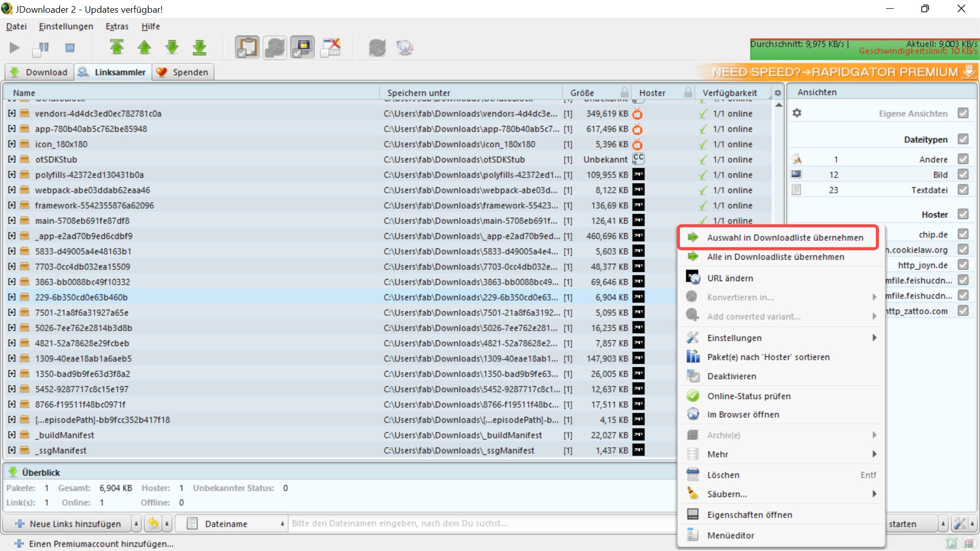Toggle silent mode clipboard X icon

click(330, 47)
